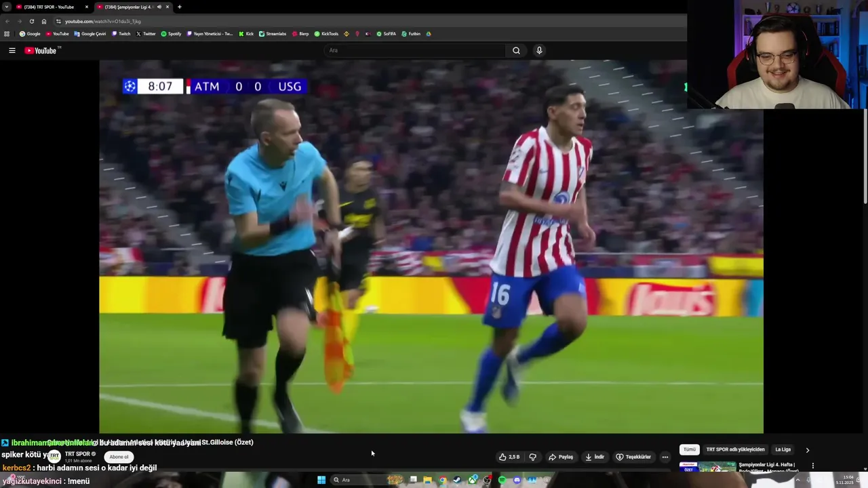Open the YouTube hamburger guide menu

pyautogui.click(x=12, y=50)
